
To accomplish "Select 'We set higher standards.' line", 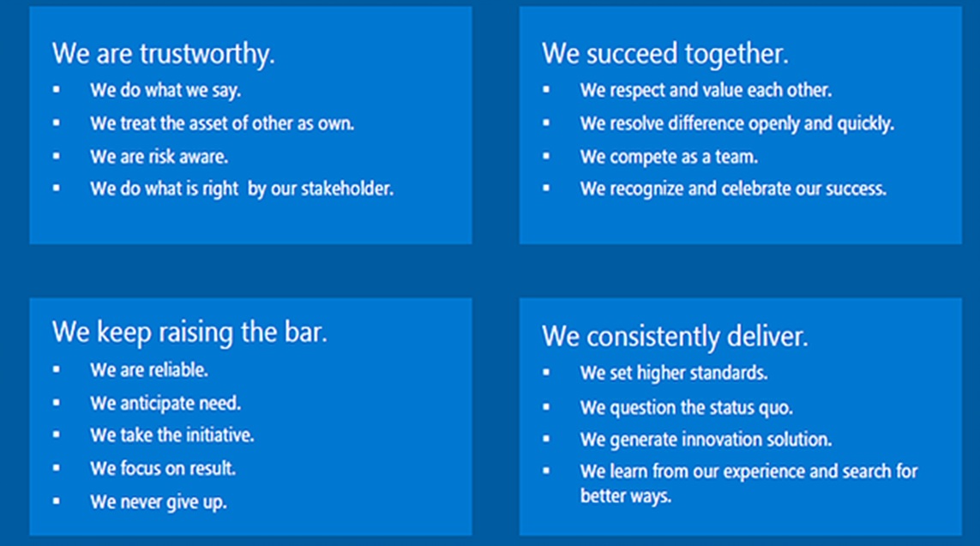I will point(674,373).
